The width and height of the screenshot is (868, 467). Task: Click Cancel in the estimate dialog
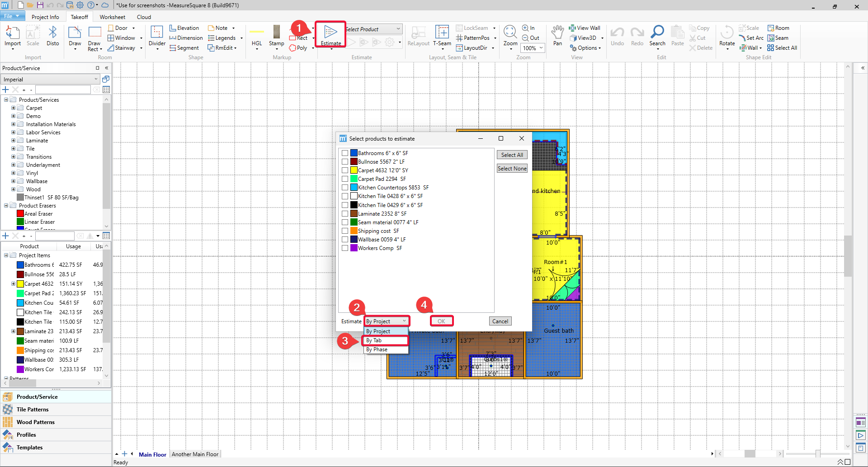tap(500, 321)
